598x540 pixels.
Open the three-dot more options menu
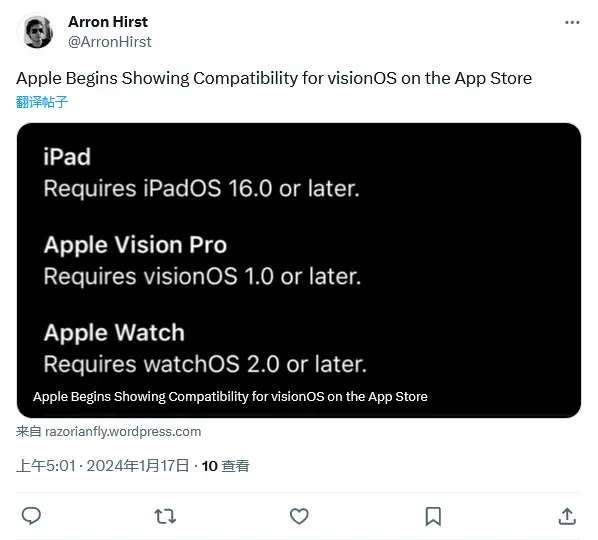[572, 23]
